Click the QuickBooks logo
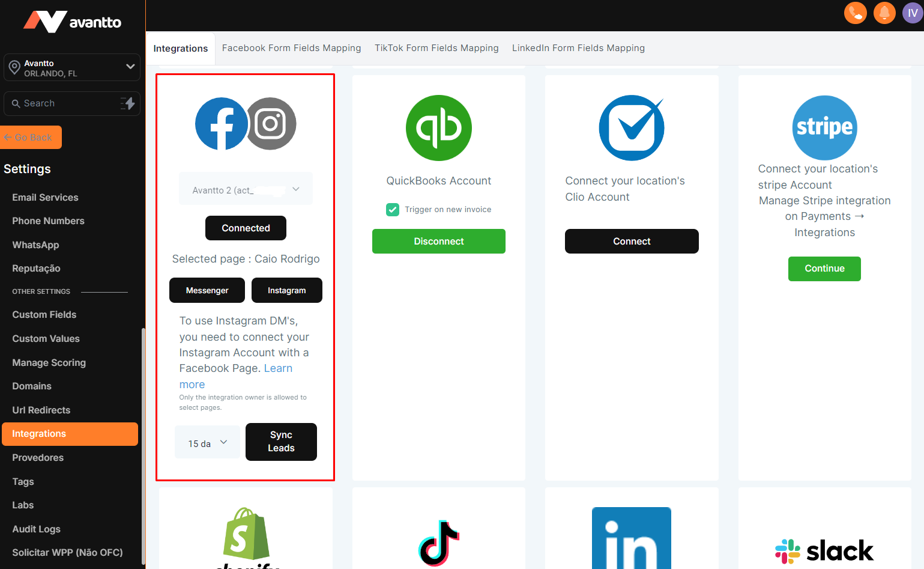This screenshot has height=569, width=924. [x=438, y=128]
